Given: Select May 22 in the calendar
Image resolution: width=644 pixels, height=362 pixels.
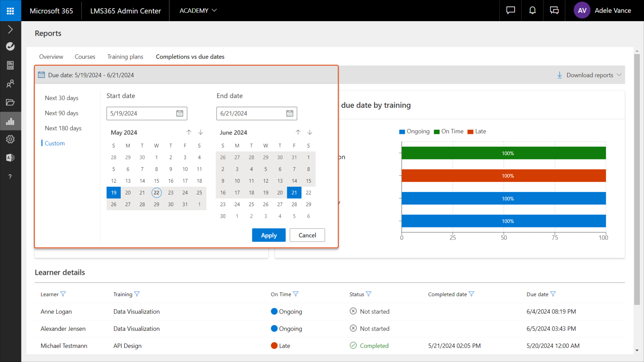Looking at the screenshot, I should tap(157, 193).
